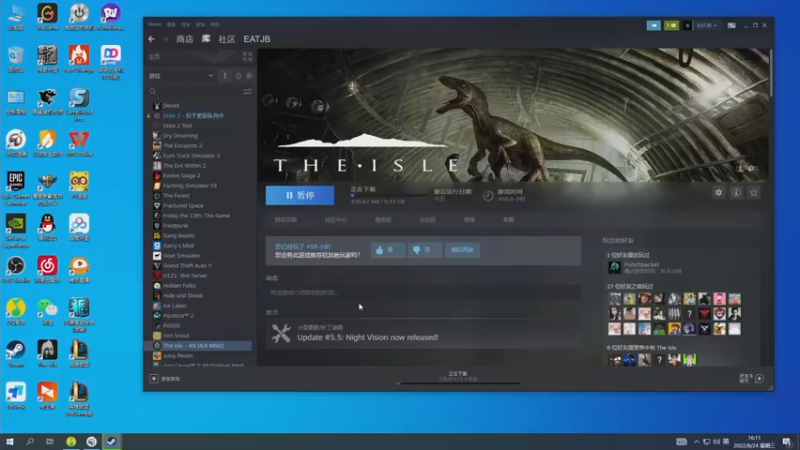Open Task View on taskbar
This screenshot has height=450, width=800.
(x=49, y=442)
